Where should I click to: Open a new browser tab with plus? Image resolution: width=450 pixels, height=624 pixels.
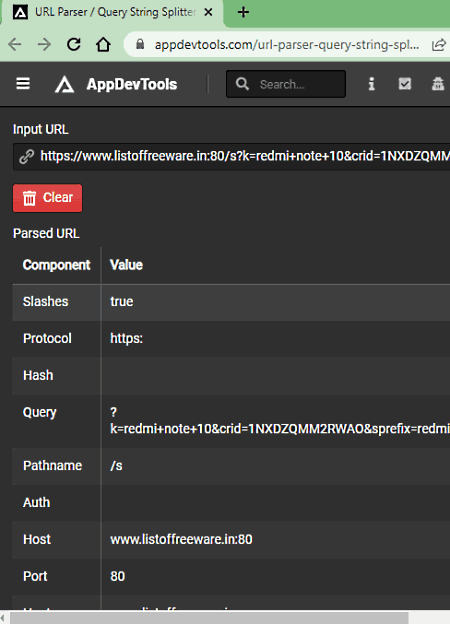click(243, 12)
